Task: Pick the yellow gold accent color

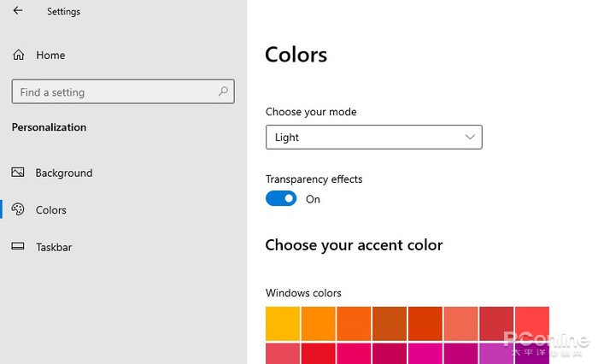Action: [283, 324]
